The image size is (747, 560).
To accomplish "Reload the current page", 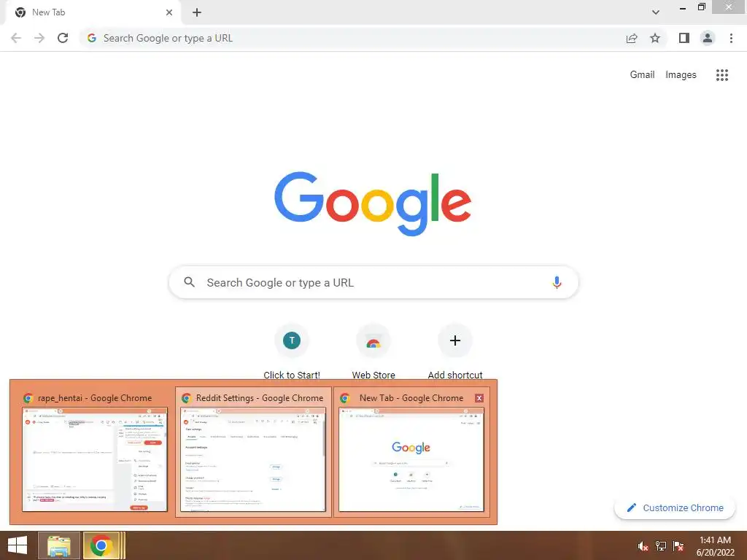I will (63, 38).
